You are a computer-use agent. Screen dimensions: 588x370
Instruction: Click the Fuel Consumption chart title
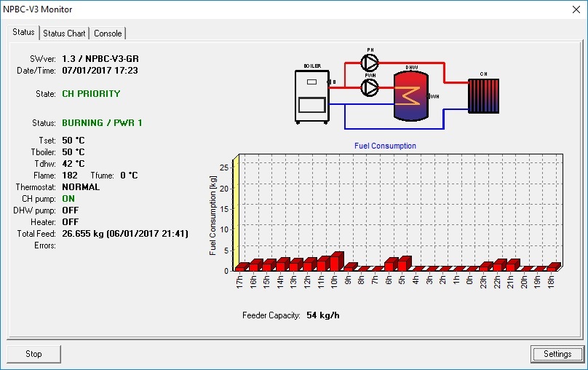coord(385,146)
